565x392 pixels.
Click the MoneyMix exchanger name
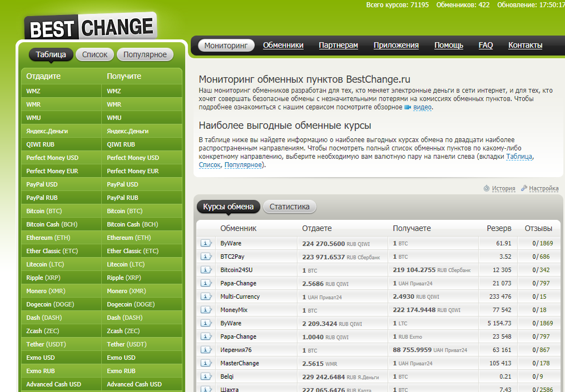point(234,310)
